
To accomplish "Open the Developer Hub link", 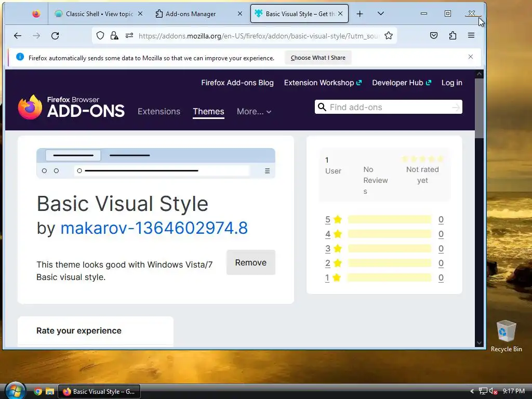I will point(402,83).
